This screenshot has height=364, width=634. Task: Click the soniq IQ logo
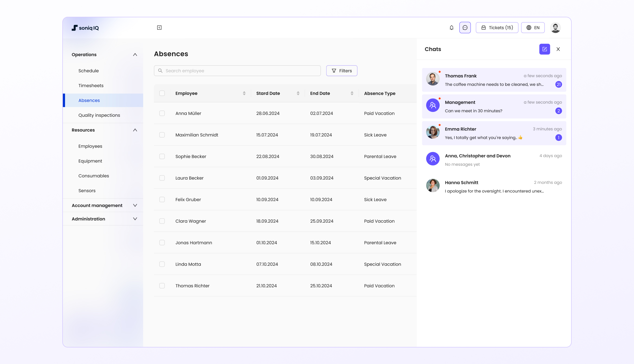[x=85, y=28]
